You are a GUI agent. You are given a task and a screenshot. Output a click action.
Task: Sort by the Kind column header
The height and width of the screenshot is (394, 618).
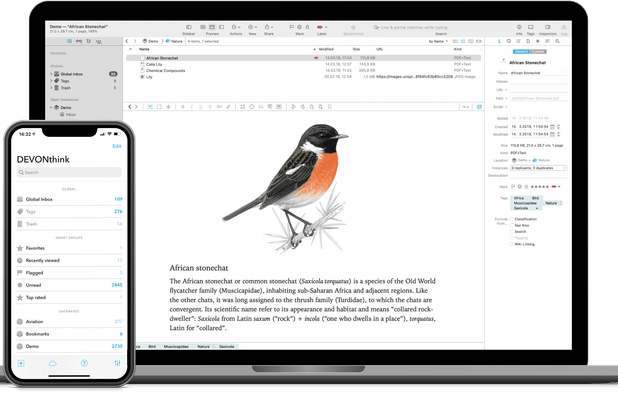point(458,49)
